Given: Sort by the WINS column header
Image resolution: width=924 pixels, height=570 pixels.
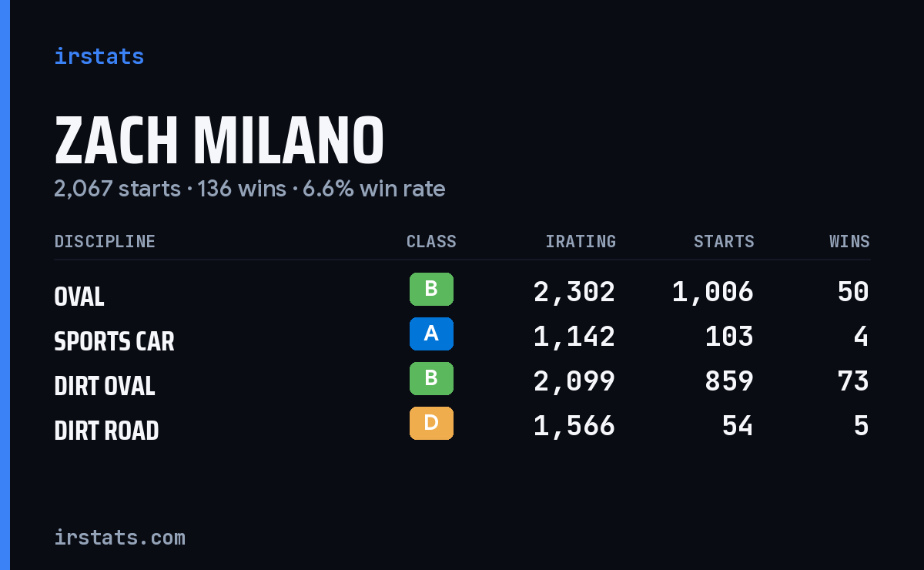Looking at the screenshot, I should coord(849,242).
